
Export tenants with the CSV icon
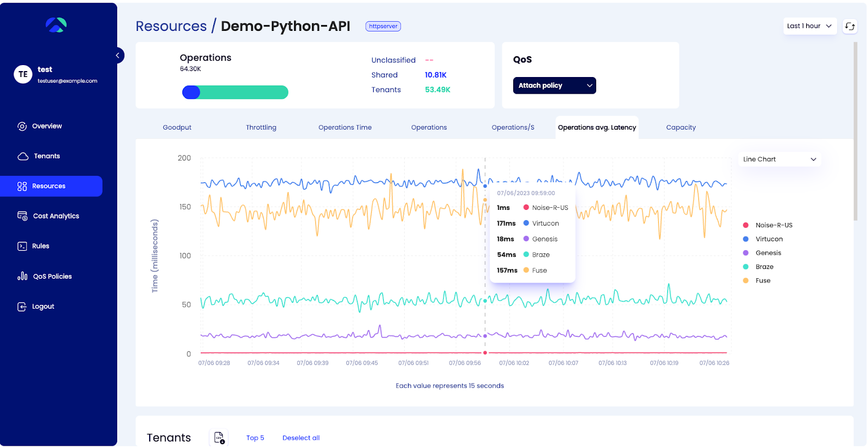click(219, 438)
